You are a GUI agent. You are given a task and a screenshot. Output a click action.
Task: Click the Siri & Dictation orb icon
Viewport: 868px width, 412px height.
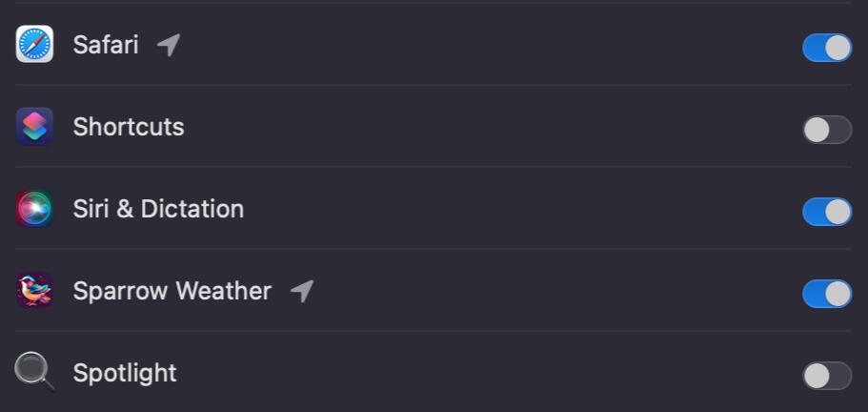coord(34,209)
